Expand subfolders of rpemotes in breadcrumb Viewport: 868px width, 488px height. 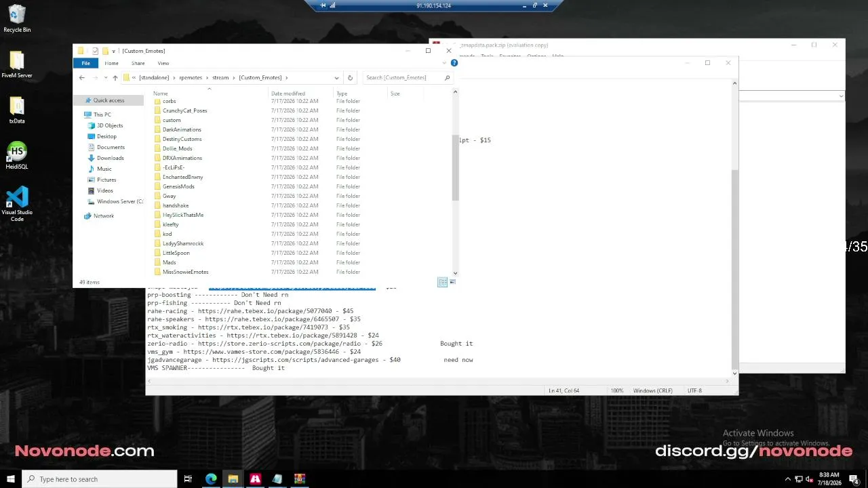[x=208, y=78]
